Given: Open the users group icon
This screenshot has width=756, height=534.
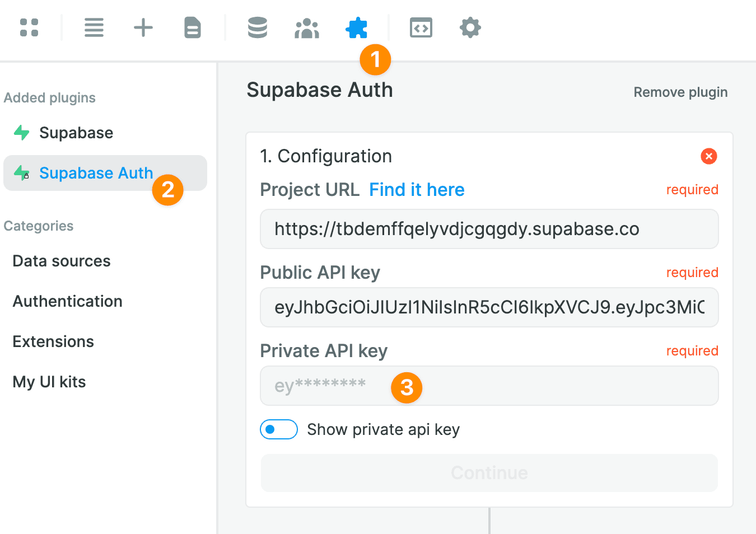Looking at the screenshot, I should (x=307, y=28).
